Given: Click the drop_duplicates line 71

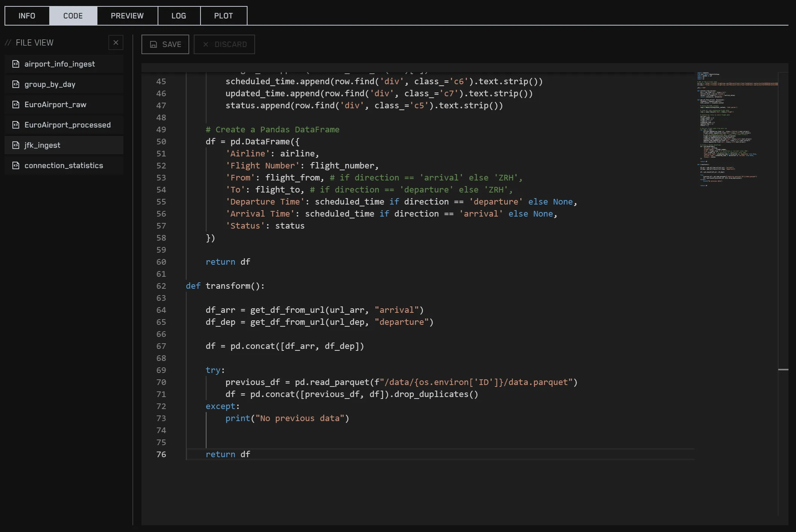Looking at the screenshot, I should [x=352, y=394].
